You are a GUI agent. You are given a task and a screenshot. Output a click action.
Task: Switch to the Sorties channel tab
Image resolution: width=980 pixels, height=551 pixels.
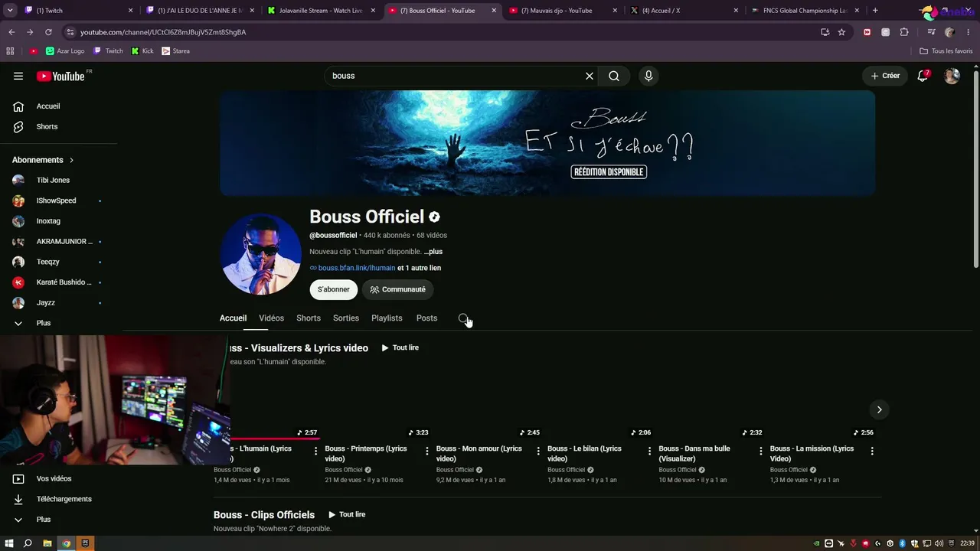tap(346, 318)
